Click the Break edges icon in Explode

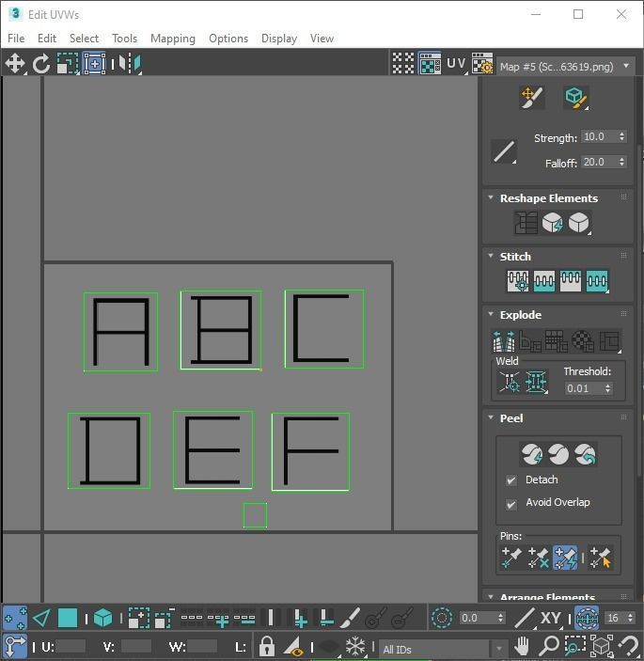coord(504,341)
